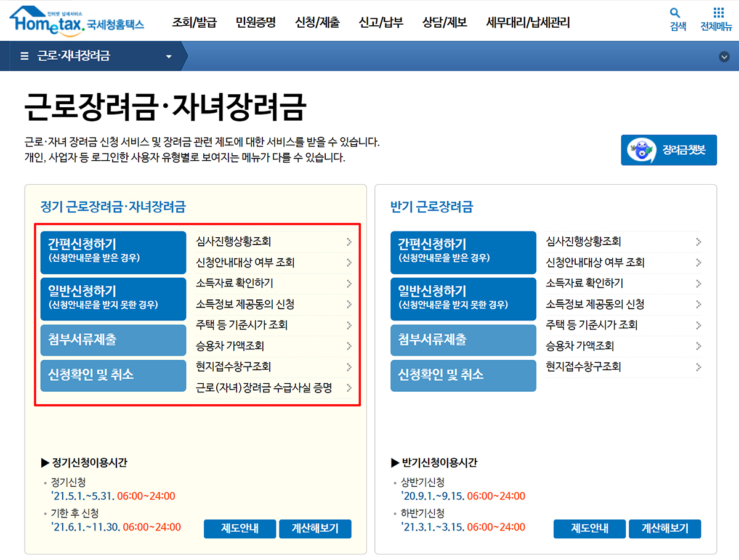Click the search magnifier icon
Screen dimensions: 739x560
(676, 12)
